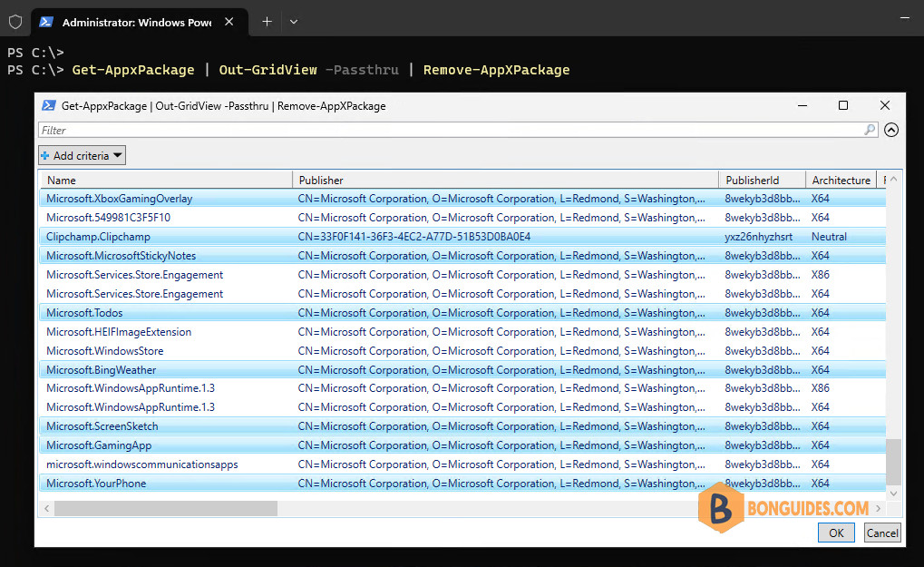This screenshot has width=924, height=567.
Task: Select the Microsoft.YourPhone row
Action: pos(462,484)
